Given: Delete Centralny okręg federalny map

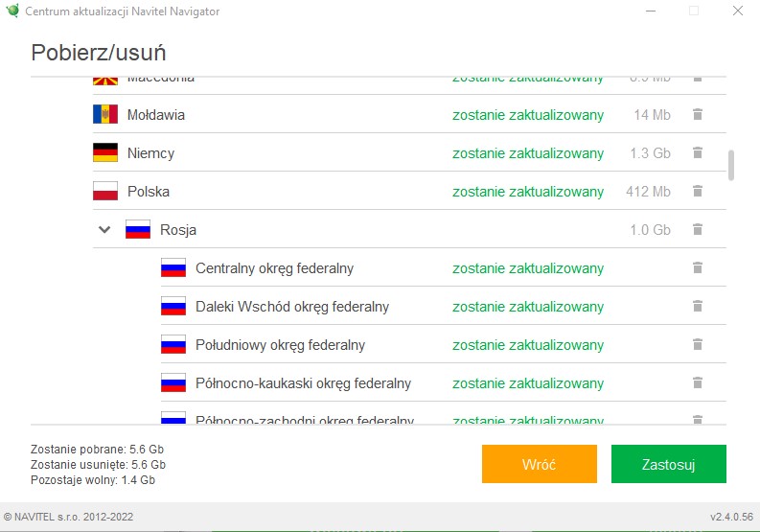Looking at the screenshot, I should pyautogui.click(x=698, y=268).
